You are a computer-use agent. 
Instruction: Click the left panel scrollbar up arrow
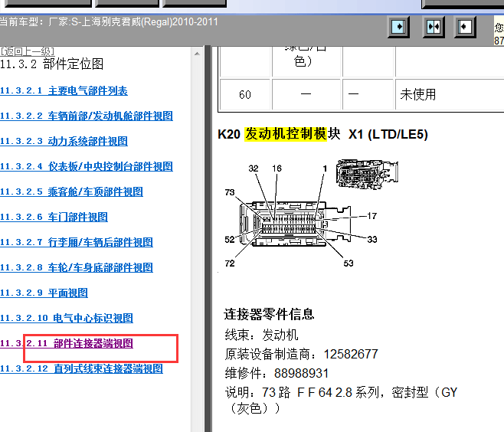coord(198,54)
